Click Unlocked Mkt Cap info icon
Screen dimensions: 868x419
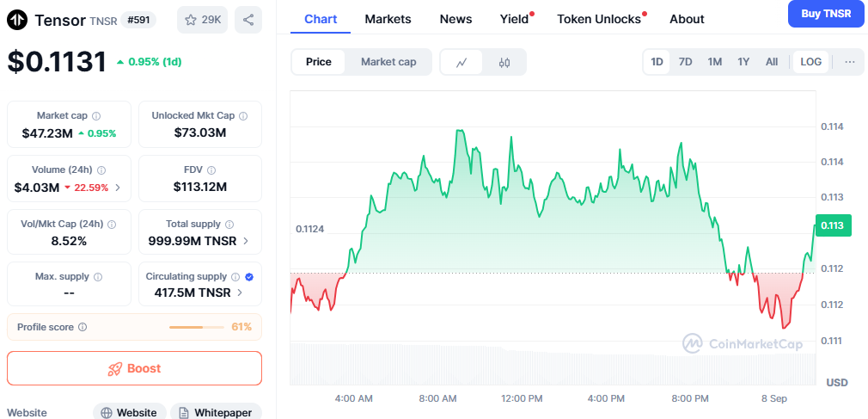tap(243, 116)
